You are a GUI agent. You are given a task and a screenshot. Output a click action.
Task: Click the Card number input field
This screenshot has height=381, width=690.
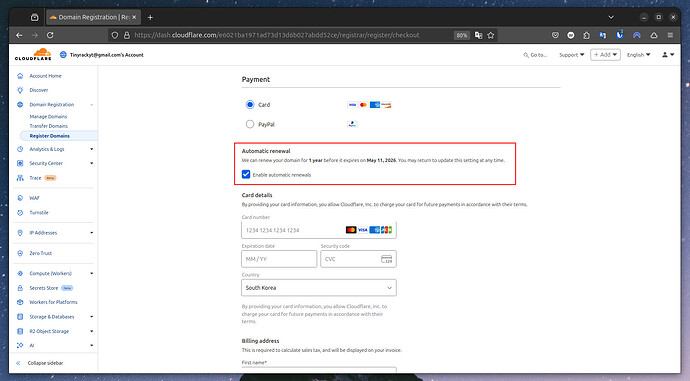click(x=319, y=230)
